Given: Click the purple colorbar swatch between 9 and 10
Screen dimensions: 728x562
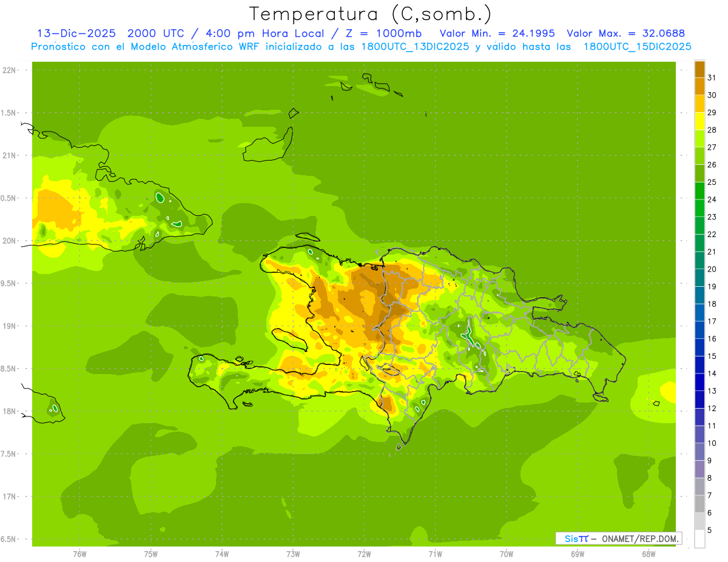Looking at the screenshot, I should (700, 452).
